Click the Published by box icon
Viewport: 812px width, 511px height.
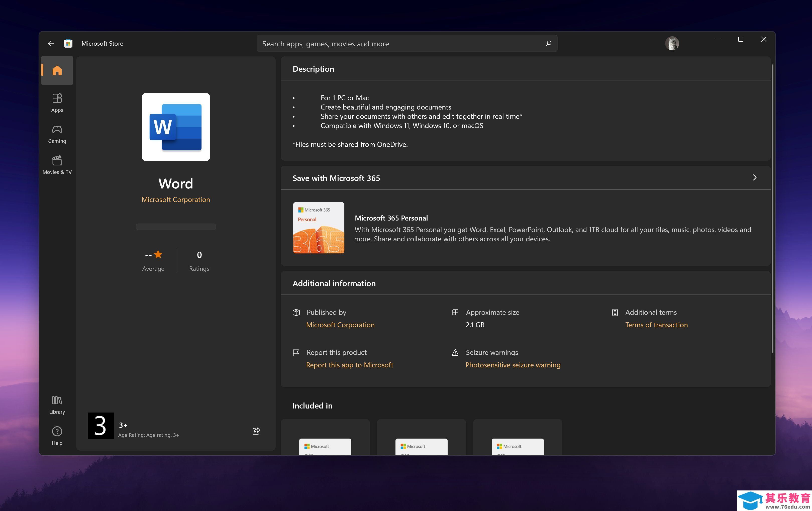click(x=296, y=312)
